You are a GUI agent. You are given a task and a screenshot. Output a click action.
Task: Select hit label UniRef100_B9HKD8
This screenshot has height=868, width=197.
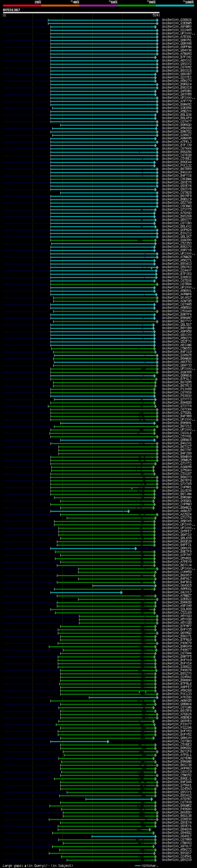click(177, 603)
